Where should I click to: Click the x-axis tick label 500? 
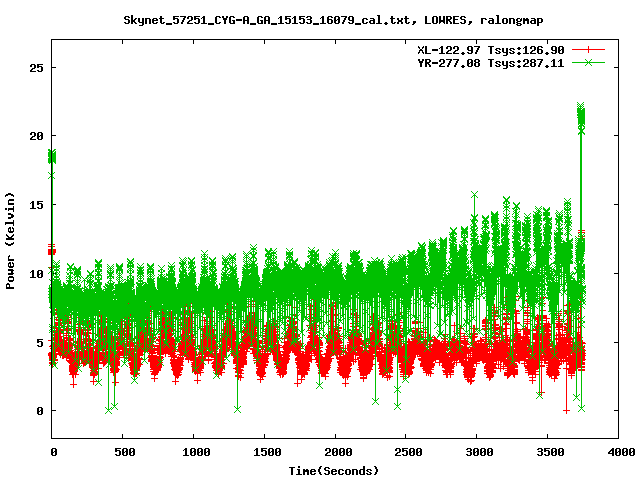click(x=124, y=452)
